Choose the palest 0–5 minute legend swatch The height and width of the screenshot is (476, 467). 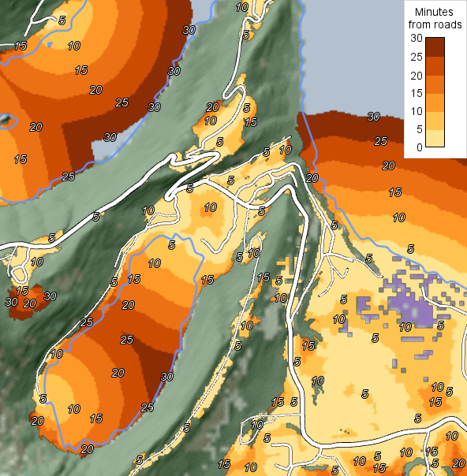[x=435, y=138]
